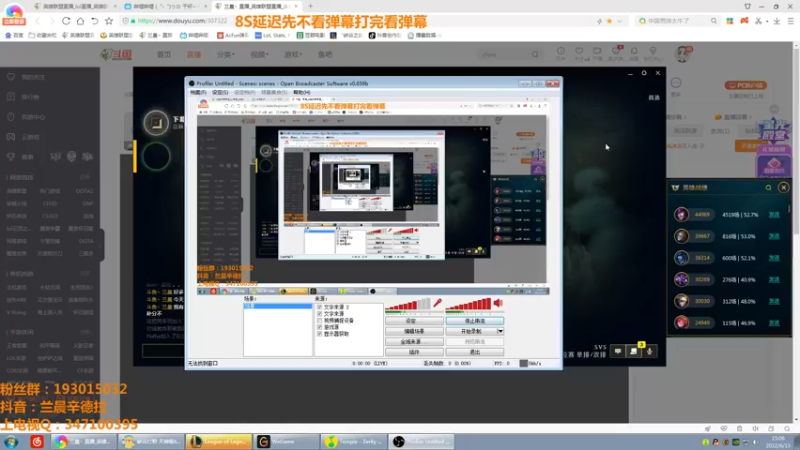This screenshot has height=450, width=800.
Task: Open the red pinned taskbar app
Action: [37, 441]
